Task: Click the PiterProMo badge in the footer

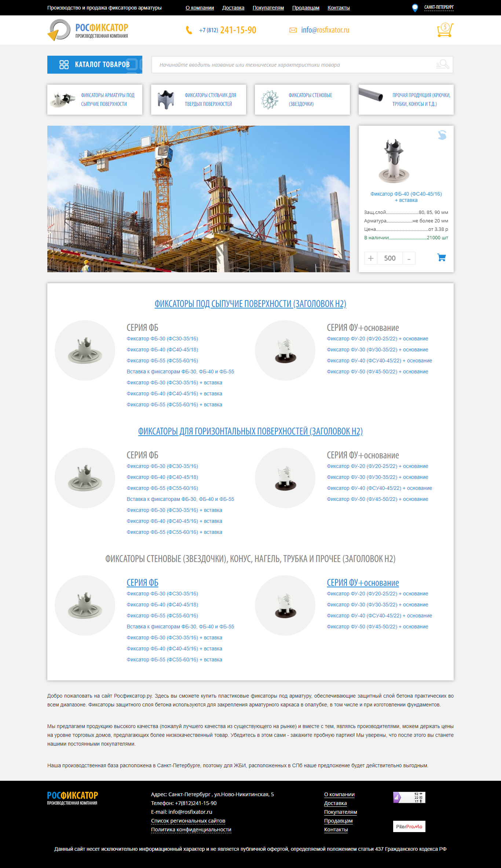Action: 409,826
